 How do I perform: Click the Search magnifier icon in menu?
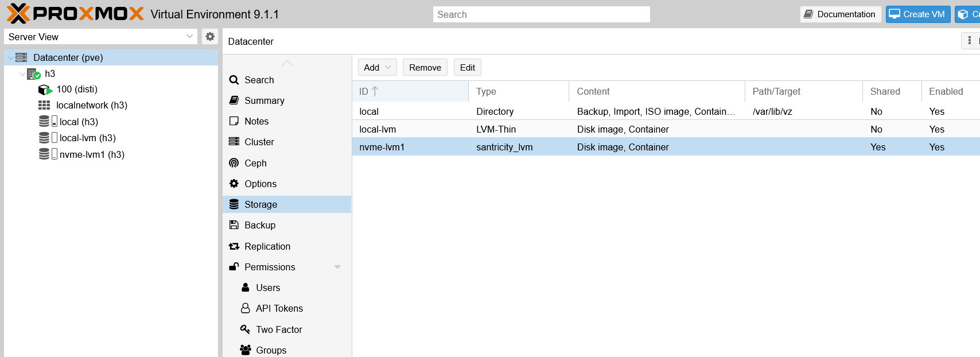pyautogui.click(x=234, y=80)
